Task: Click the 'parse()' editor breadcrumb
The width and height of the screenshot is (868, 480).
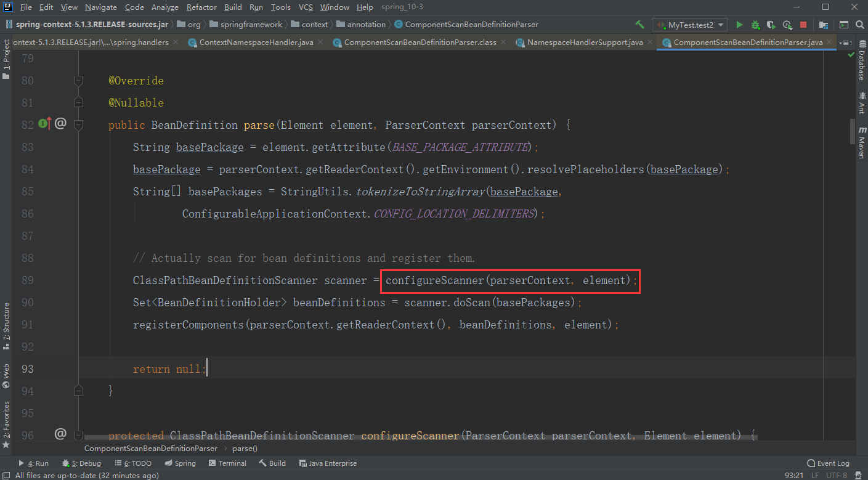Action: tap(245, 449)
